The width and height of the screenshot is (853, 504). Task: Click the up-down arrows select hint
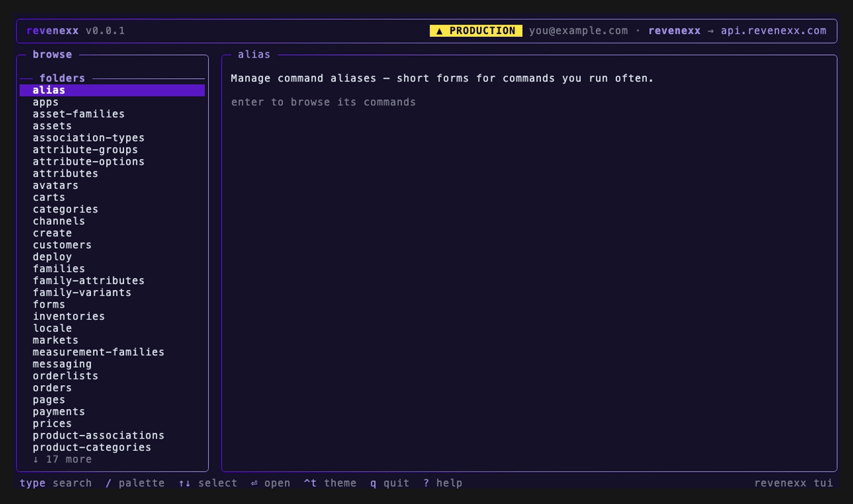point(208,483)
